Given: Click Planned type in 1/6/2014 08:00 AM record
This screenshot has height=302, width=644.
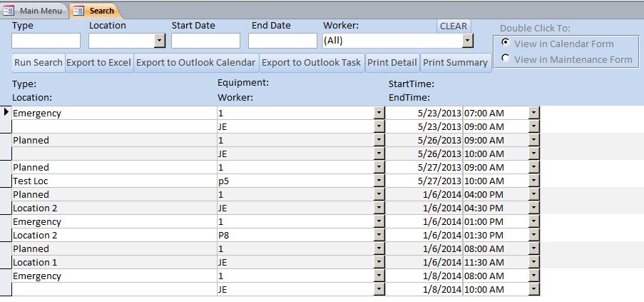Looking at the screenshot, I should coord(114,248).
